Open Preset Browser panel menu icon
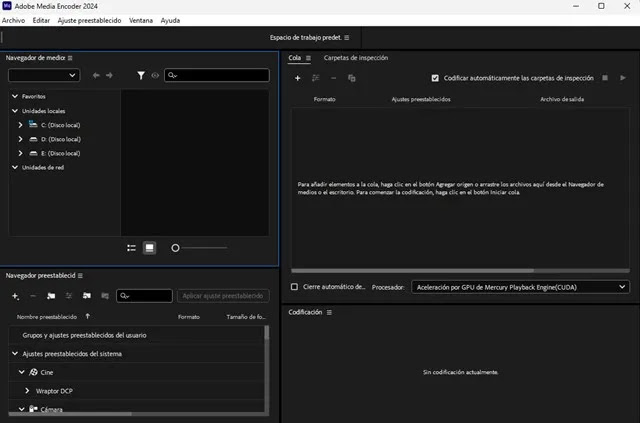640x423 pixels. coord(80,276)
